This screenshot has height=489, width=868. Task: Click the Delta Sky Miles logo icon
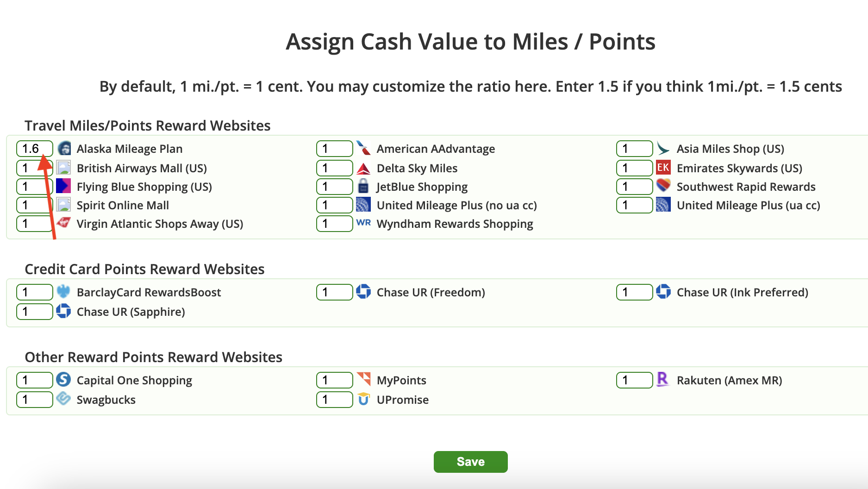[x=363, y=168]
